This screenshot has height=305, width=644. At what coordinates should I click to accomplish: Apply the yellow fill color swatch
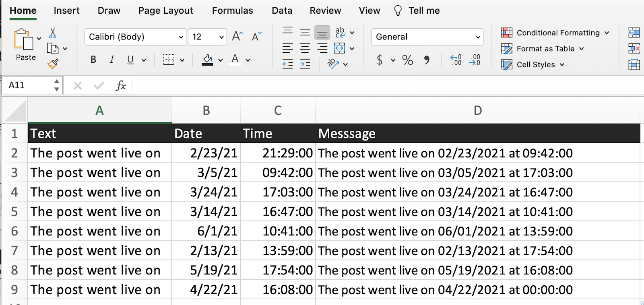coord(207,60)
